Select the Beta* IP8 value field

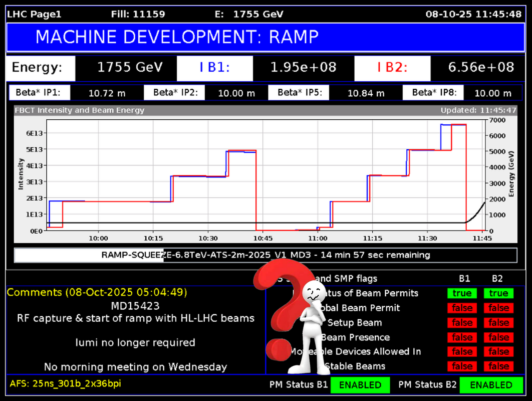point(493,93)
